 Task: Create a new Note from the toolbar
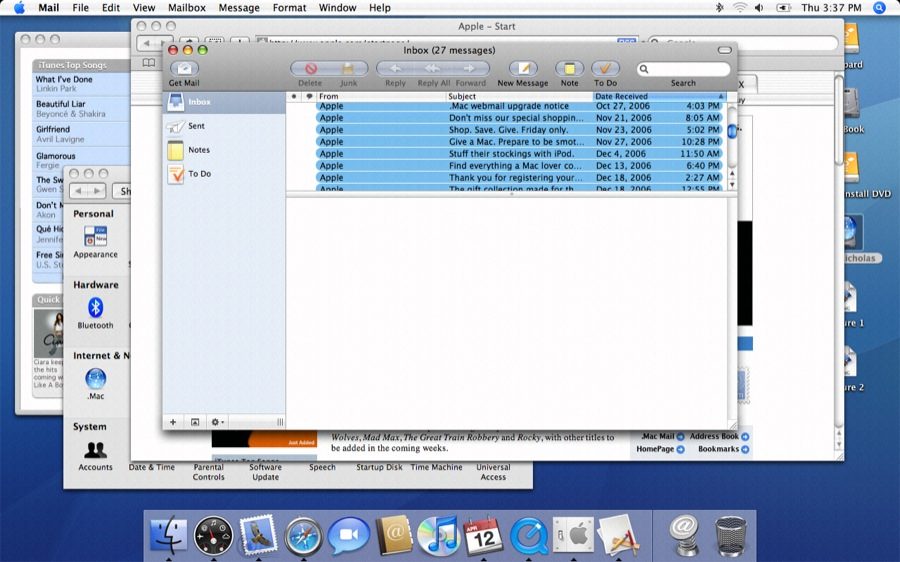pyautogui.click(x=569, y=68)
